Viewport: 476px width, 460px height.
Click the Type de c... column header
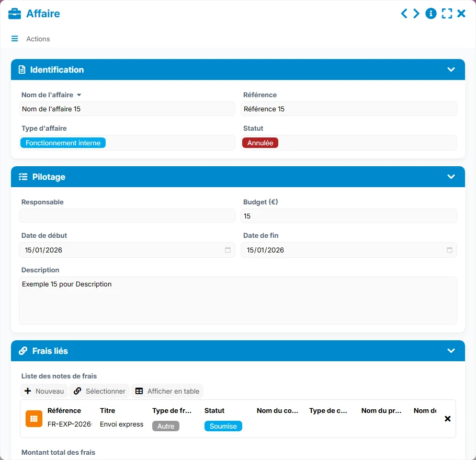pyautogui.click(x=328, y=410)
